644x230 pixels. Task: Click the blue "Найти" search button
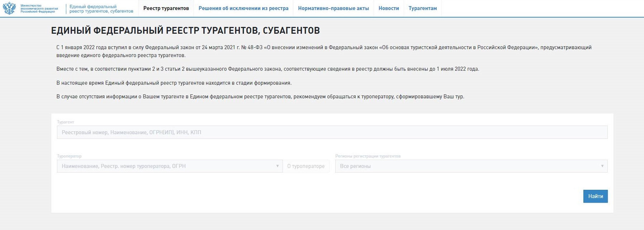(x=595, y=196)
